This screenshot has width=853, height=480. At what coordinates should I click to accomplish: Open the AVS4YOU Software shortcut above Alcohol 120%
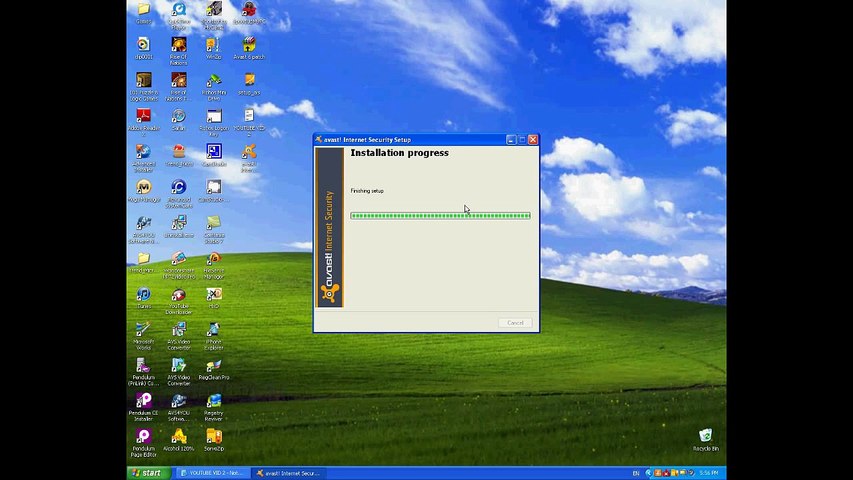[x=178, y=407]
